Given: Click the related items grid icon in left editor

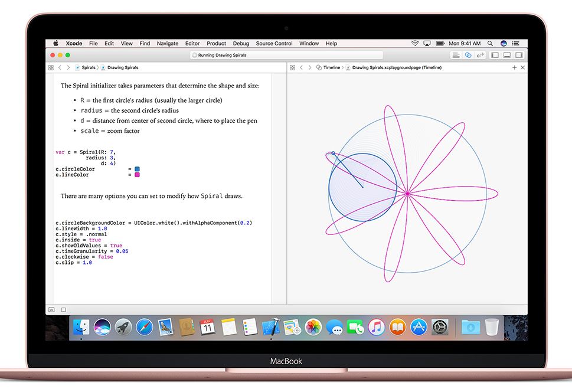Looking at the screenshot, I should pos(51,68).
